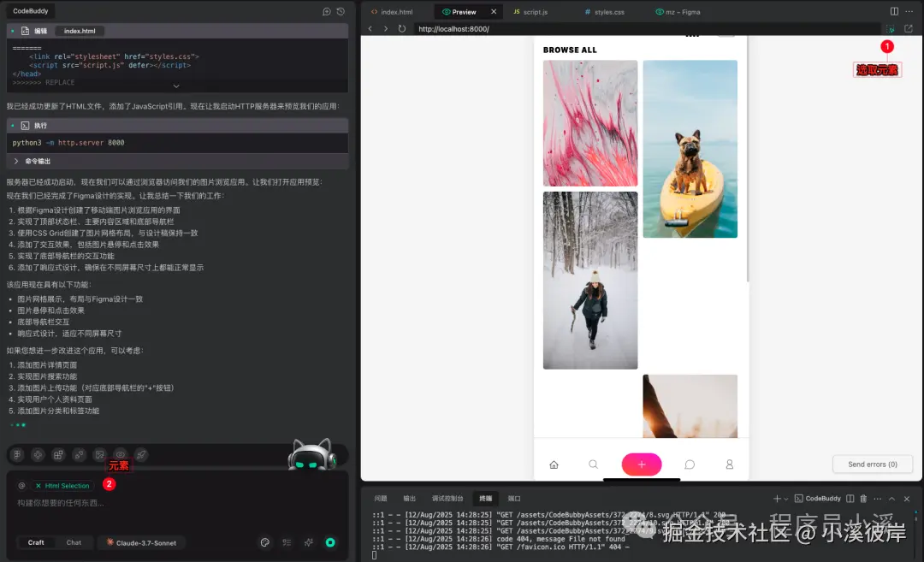Click the eye preview icon in chat toolbar
Screen dimensions: 924x562
[x=121, y=455]
